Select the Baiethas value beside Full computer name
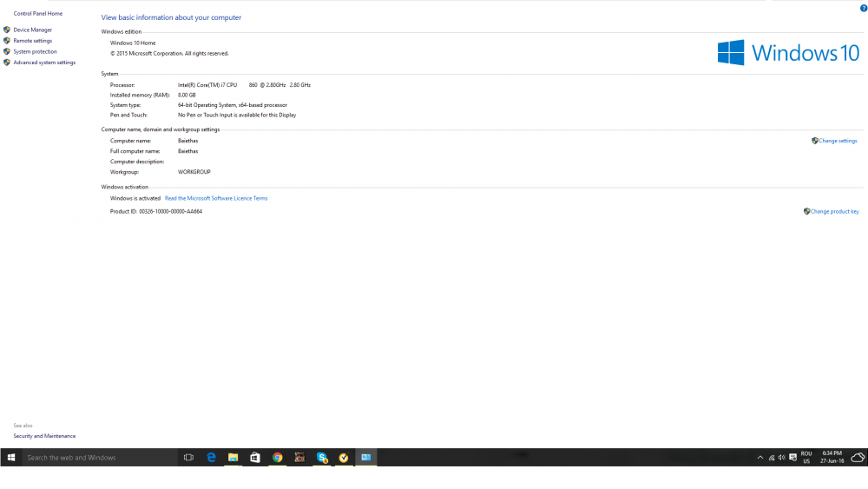The width and height of the screenshot is (868, 489). coord(187,151)
